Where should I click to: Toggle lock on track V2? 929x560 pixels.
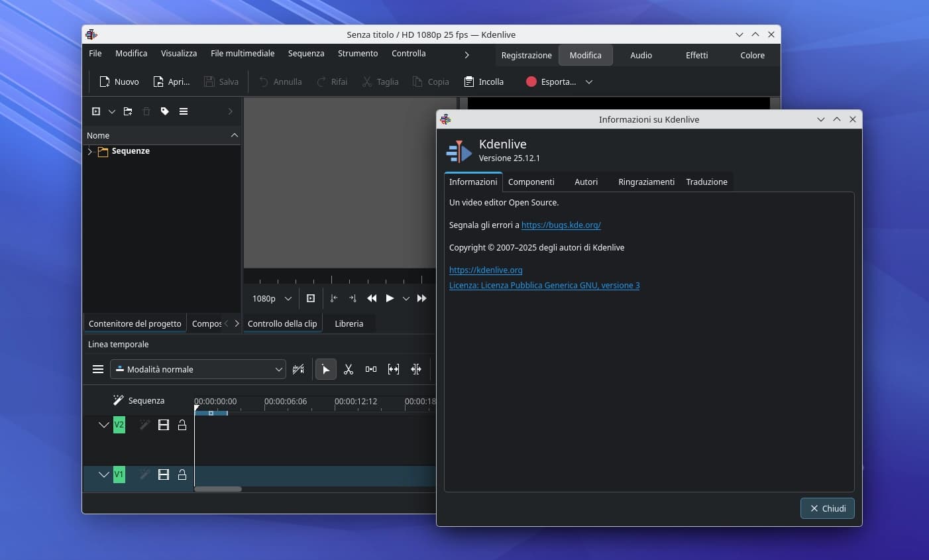[x=182, y=425]
